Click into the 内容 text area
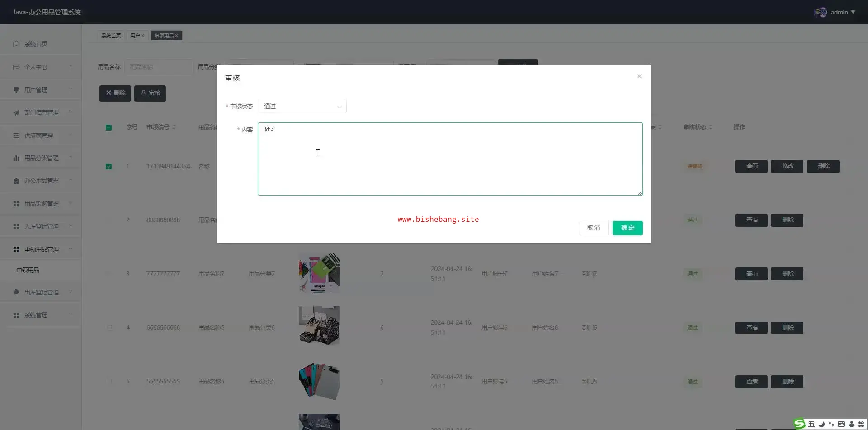 click(450, 159)
